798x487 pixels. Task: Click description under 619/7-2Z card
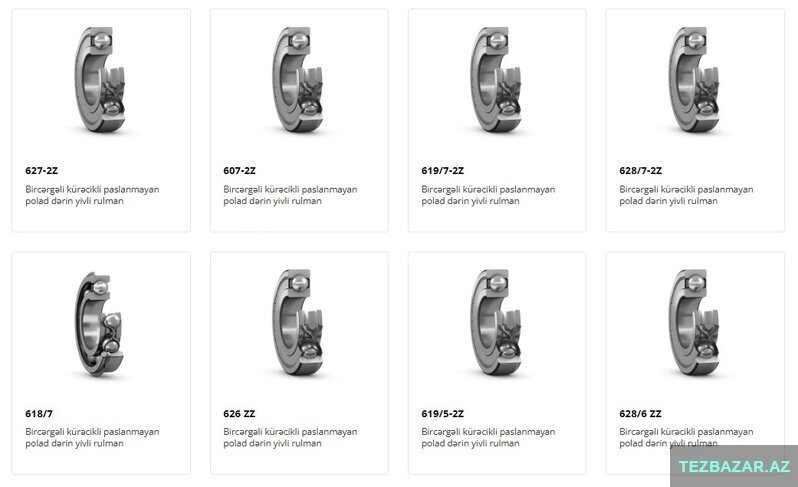(488, 195)
